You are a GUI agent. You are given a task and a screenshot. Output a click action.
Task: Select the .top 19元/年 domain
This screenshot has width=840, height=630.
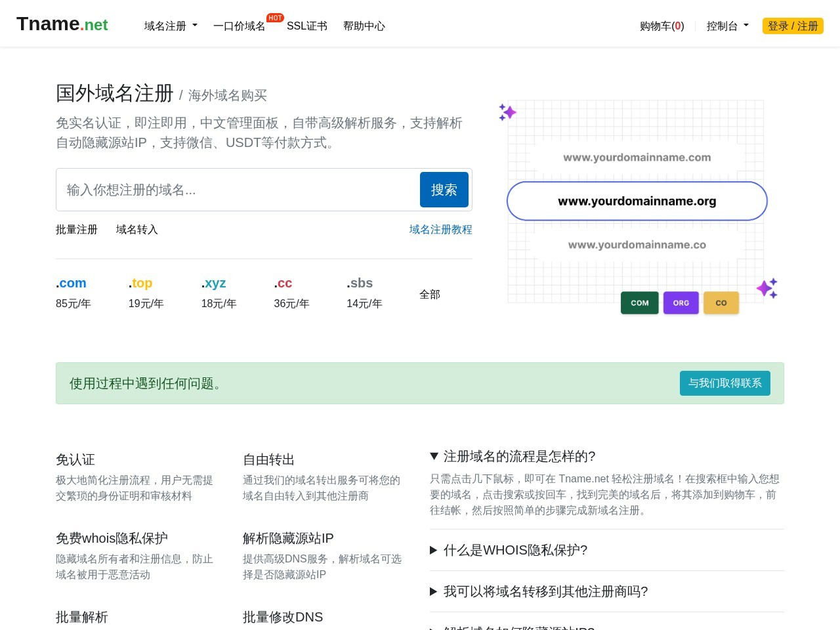(x=146, y=293)
